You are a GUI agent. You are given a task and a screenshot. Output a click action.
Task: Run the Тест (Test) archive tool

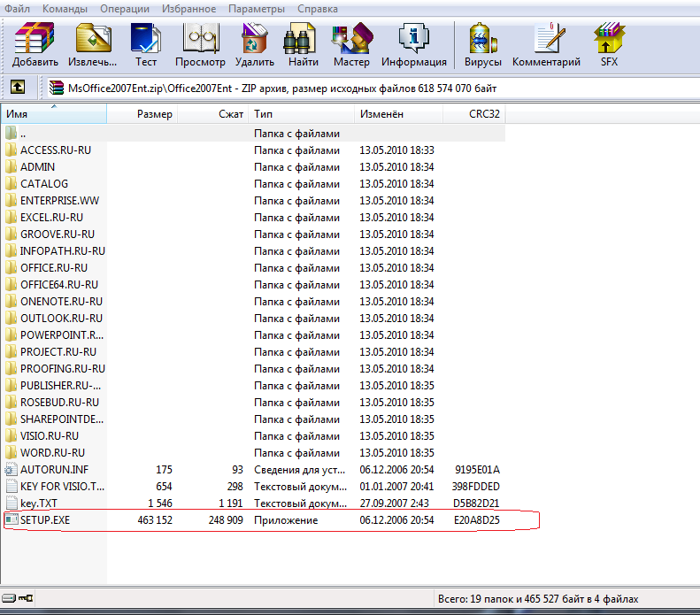pos(145,38)
